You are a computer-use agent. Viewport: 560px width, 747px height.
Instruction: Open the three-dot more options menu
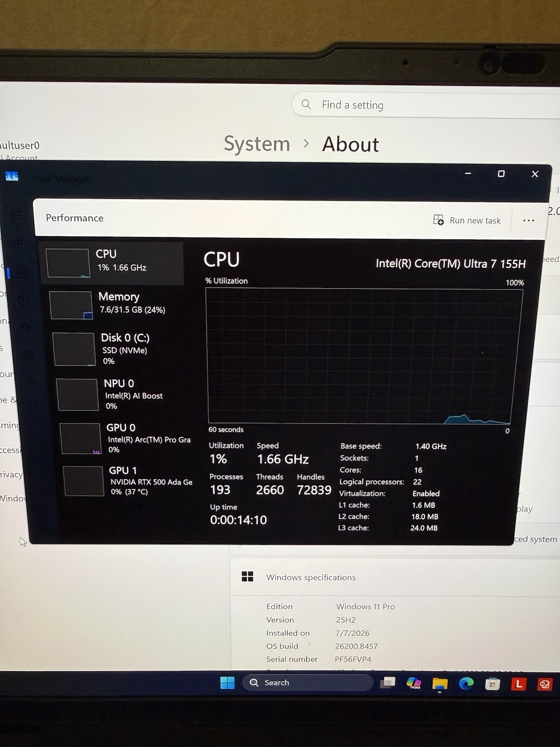(x=528, y=220)
